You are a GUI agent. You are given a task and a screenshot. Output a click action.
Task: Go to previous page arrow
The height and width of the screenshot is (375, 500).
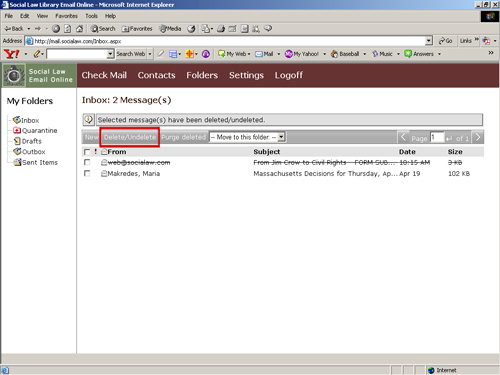click(403, 137)
